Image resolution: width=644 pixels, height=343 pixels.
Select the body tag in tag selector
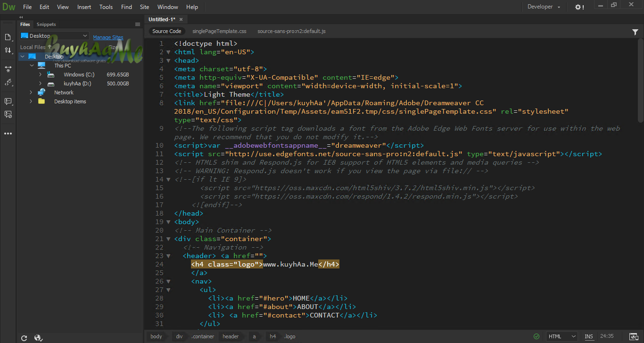(156, 336)
